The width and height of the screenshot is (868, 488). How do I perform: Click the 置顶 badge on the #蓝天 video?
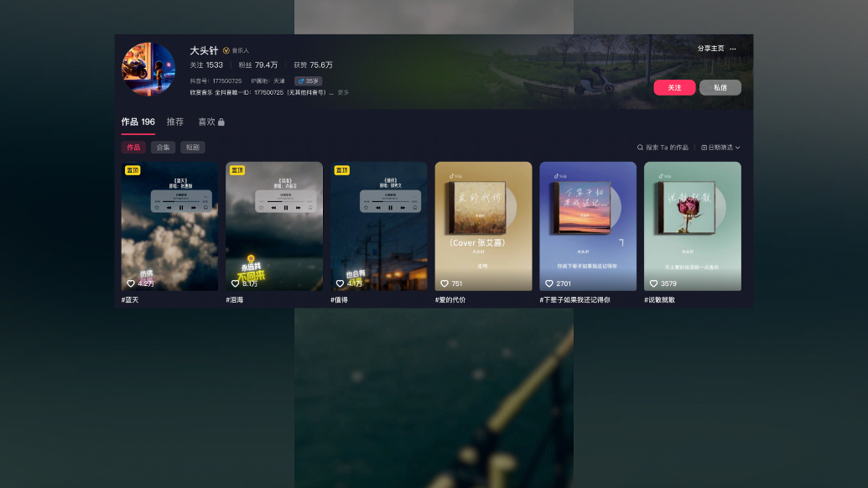(x=133, y=169)
